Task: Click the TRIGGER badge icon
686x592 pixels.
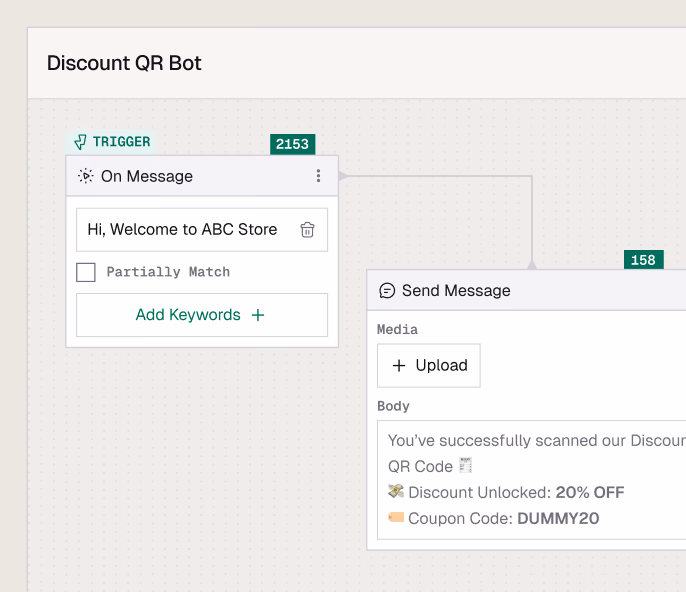Action: tap(80, 142)
